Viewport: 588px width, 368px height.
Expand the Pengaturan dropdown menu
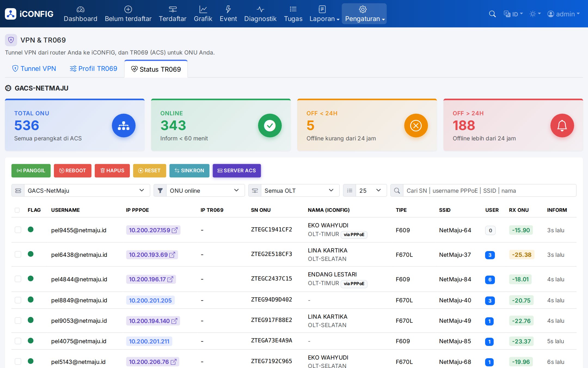point(364,14)
